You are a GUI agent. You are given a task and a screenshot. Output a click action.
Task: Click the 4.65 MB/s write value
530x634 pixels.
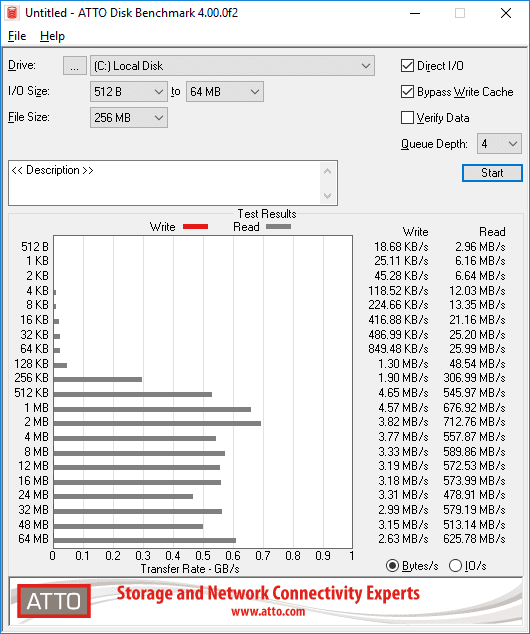pyautogui.click(x=403, y=393)
